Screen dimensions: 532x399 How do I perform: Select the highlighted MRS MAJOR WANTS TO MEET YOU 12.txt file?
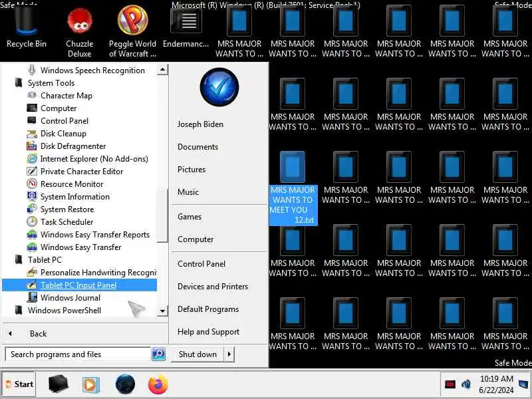(x=293, y=188)
